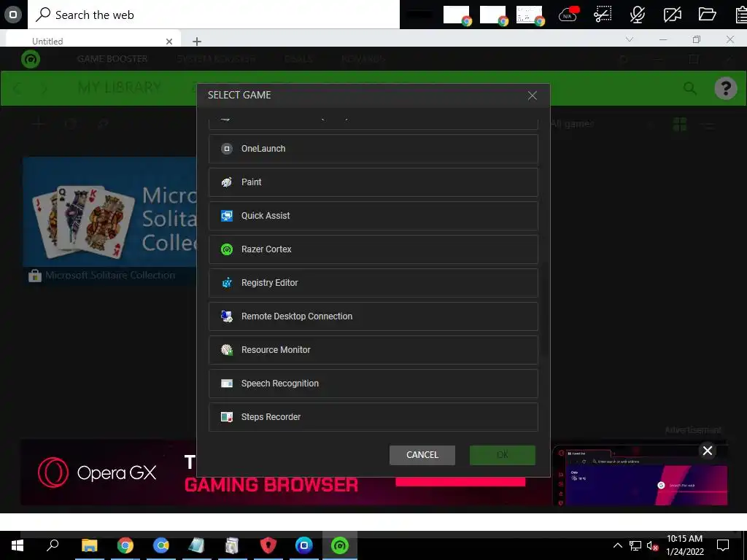Open the weather cloud N/A icon
This screenshot has height=560, width=747.
[x=568, y=15]
